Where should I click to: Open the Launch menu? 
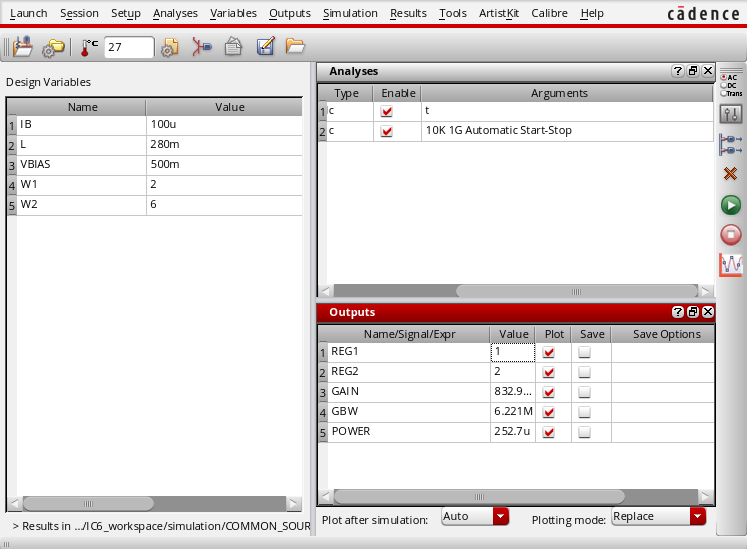point(29,13)
